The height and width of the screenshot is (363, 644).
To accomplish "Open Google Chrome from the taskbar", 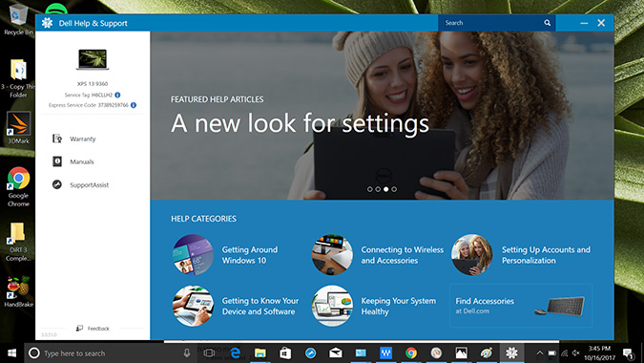I will (x=410, y=353).
